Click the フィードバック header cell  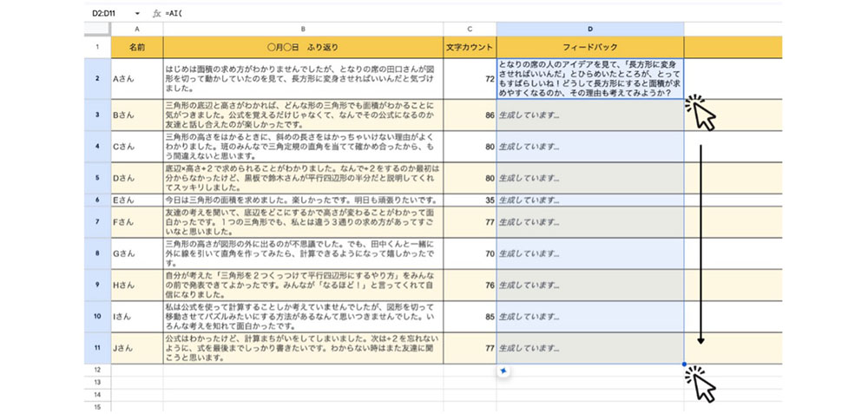pos(589,47)
